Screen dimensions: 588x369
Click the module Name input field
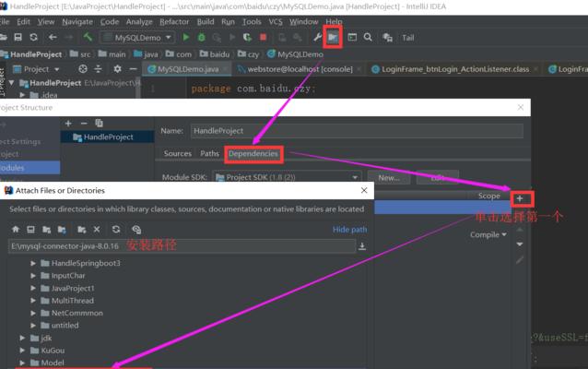pyautogui.click(x=357, y=131)
